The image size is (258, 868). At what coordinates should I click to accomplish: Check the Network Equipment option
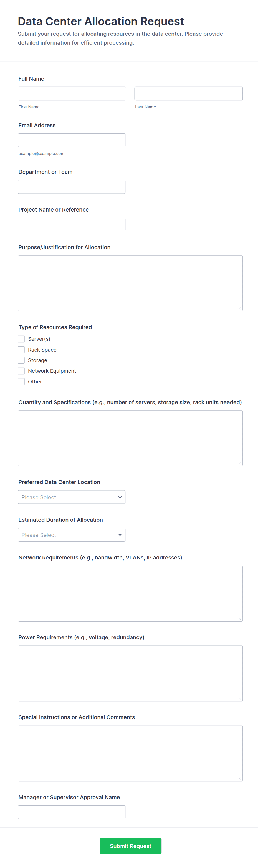[x=21, y=371]
